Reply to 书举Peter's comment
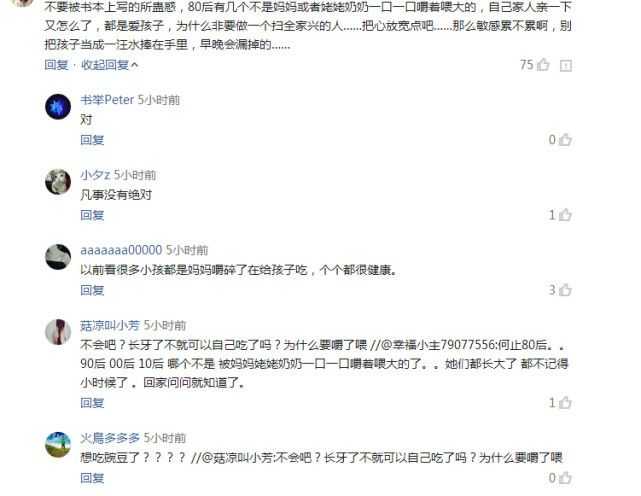This screenshot has height=496, width=641. pos(92,140)
